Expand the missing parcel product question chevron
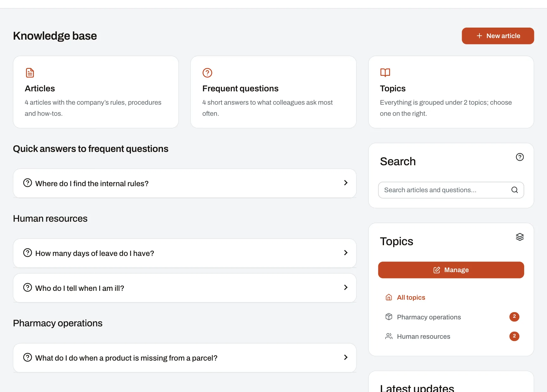Image resolution: width=547 pixels, height=392 pixels. click(x=346, y=357)
